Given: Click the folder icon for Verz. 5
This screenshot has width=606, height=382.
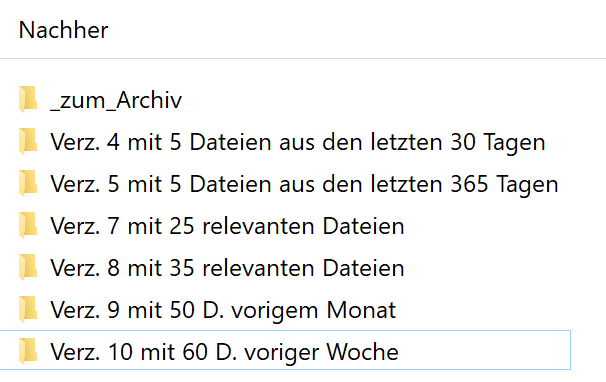Looking at the screenshot, I should 28,183.
